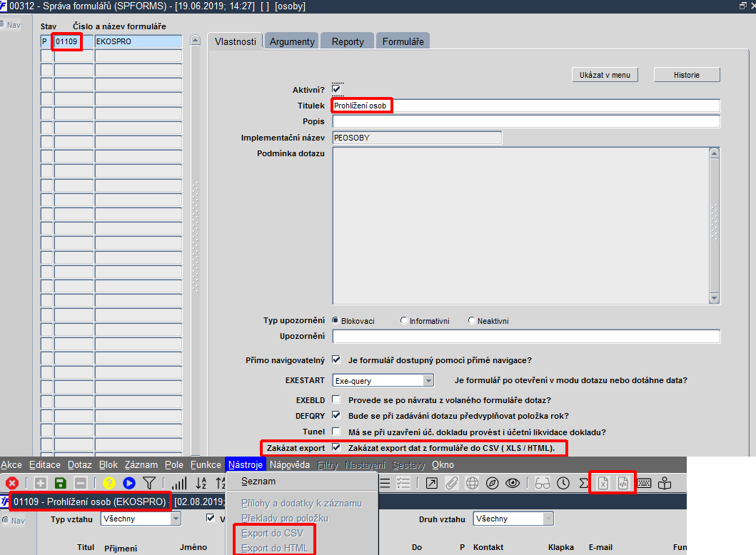Click the checklist icon in toolbar
Image resolution: width=756 pixels, height=555 pixels.
pyautogui.click(x=403, y=483)
